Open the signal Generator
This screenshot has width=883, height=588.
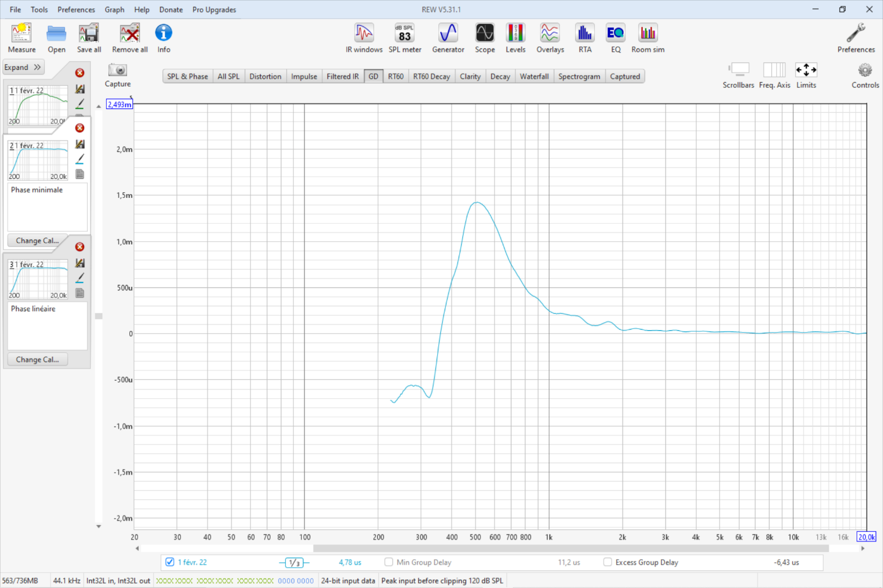(x=448, y=38)
